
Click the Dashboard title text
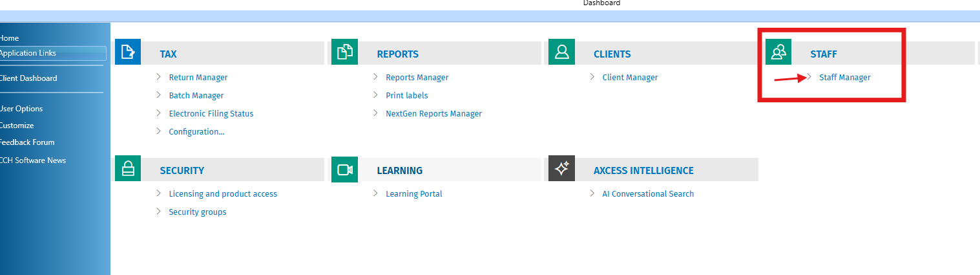(601, 3)
